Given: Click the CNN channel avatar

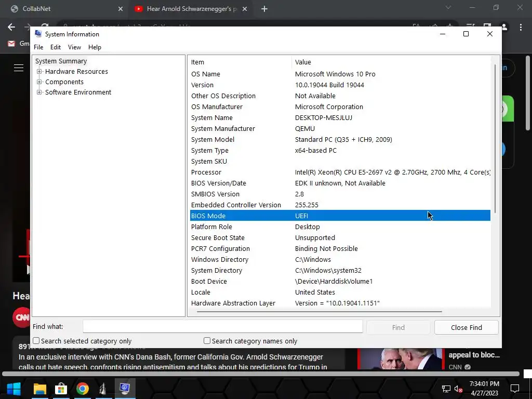Looking at the screenshot, I should [x=22, y=317].
